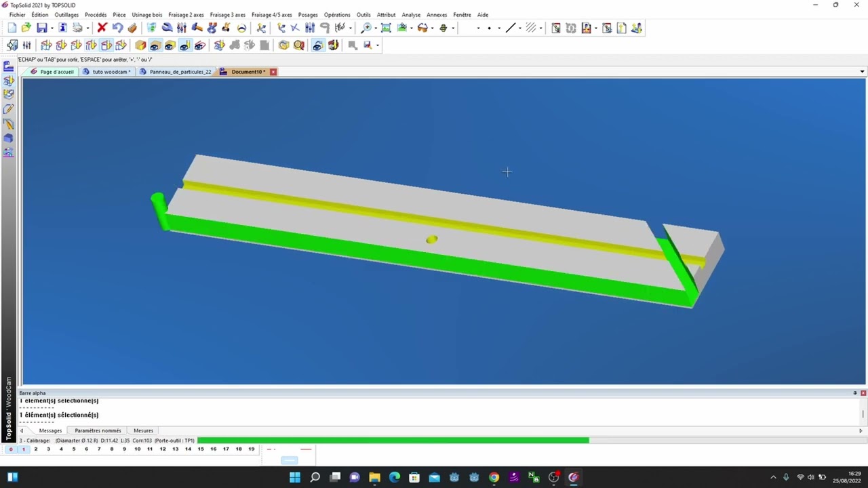Close the Document10 tab with red X
The height and width of the screenshot is (488, 868).
coord(273,72)
